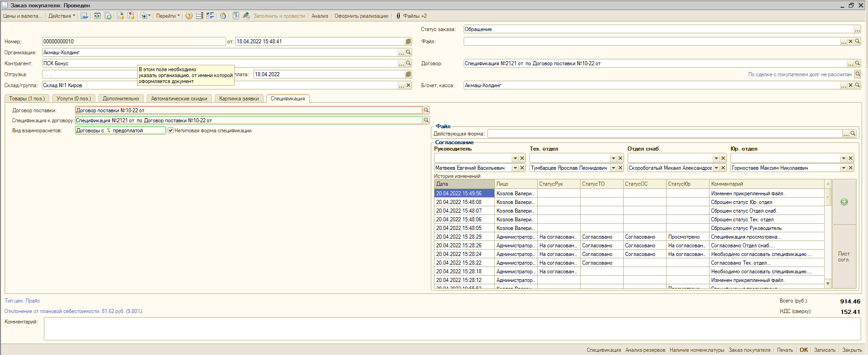
Task: Open magnifier for Договор field in header
Action: point(857,63)
